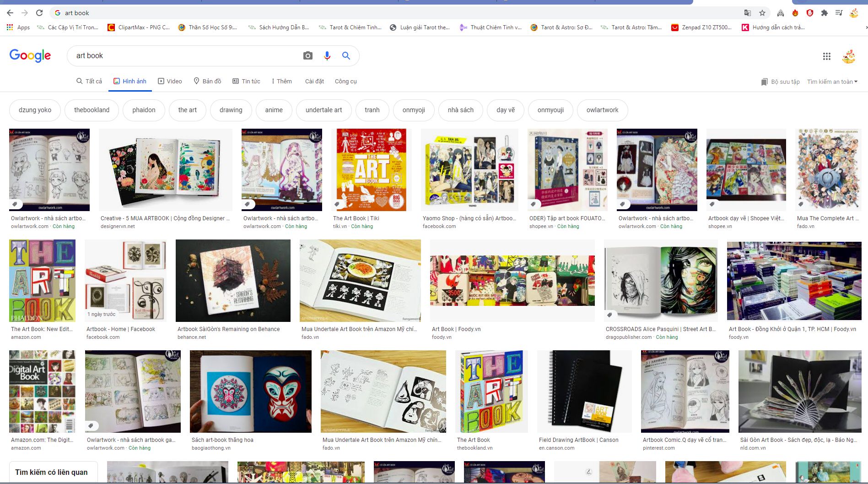
Task: Open The Art Book Tiki image
Action: (371, 170)
